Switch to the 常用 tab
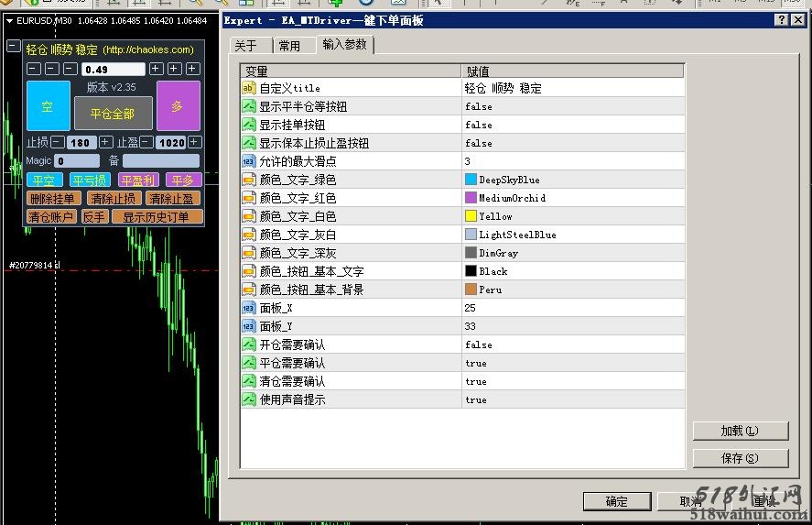The height and width of the screenshot is (525, 812). (x=289, y=46)
